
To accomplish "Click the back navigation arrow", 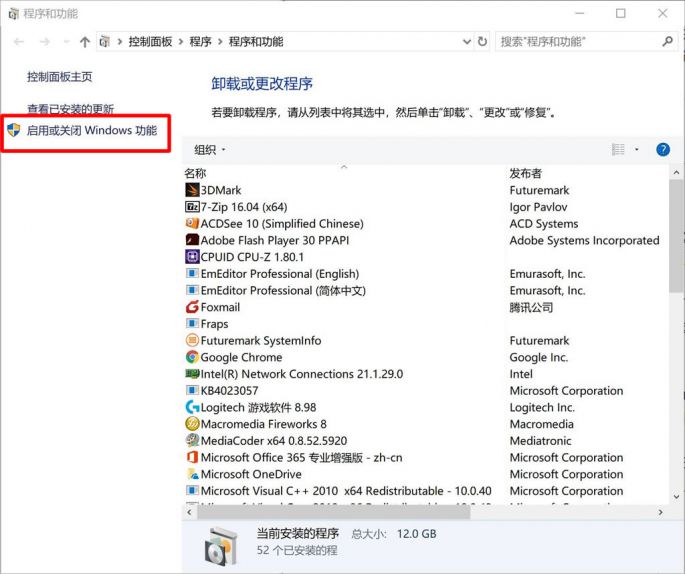I will click(19, 42).
